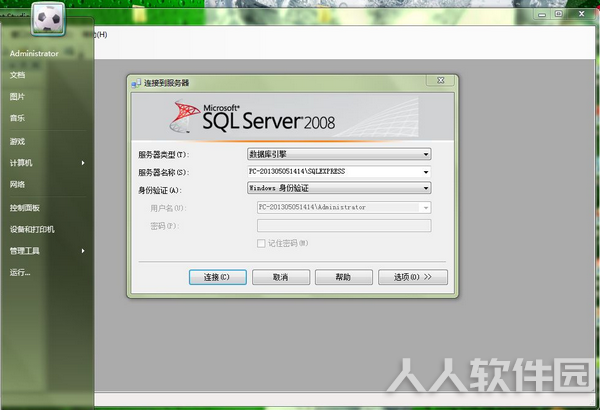Open Music (音乐) in Start menu
The width and height of the screenshot is (600, 410).
(18, 118)
